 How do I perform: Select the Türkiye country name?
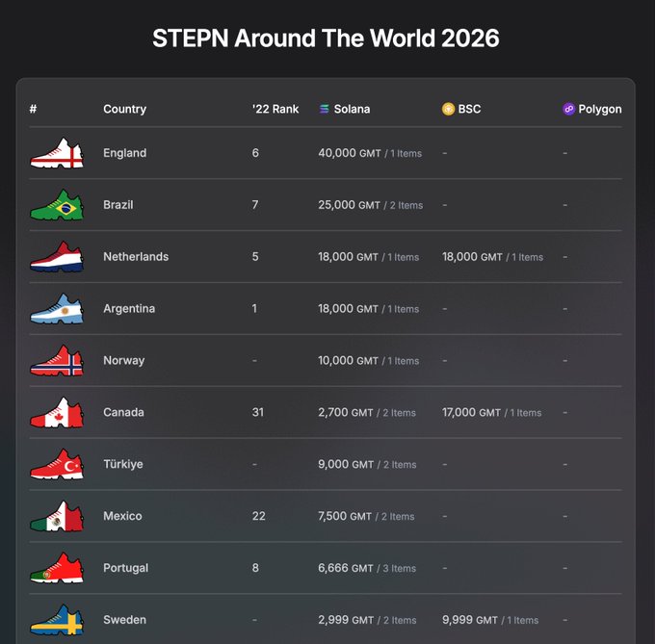(123, 464)
